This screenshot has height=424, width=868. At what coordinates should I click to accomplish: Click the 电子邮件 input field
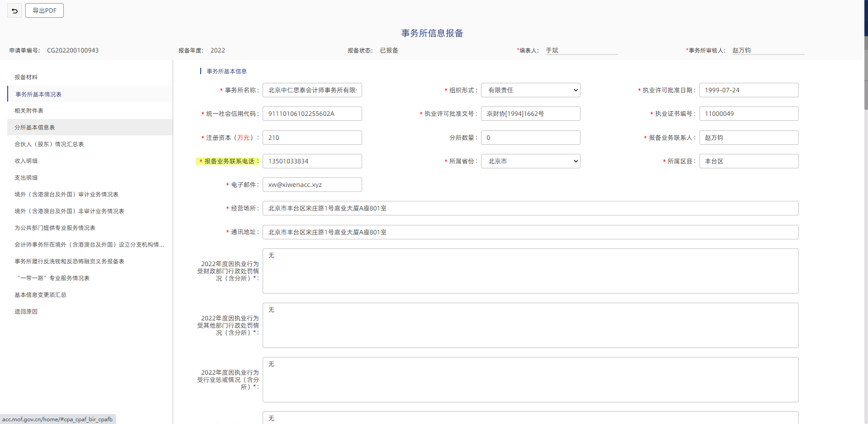click(x=312, y=185)
